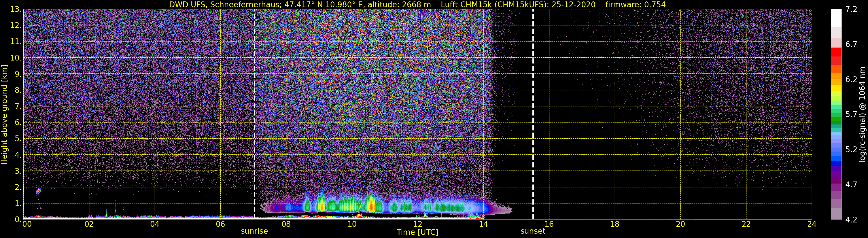
Task: Click the "04" time axis tick label
Action: pos(155,224)
